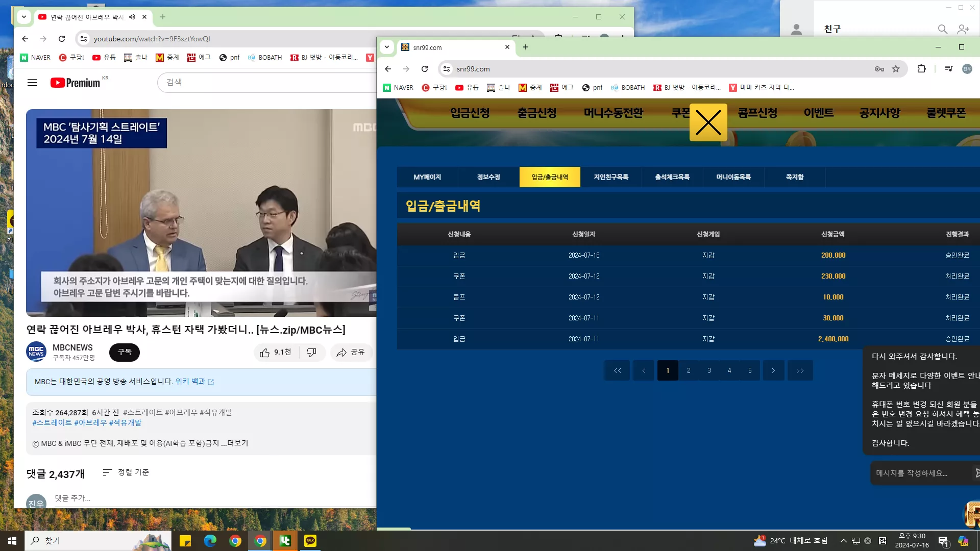Mute the YouTube tab audio icon

tap(132, 17)
